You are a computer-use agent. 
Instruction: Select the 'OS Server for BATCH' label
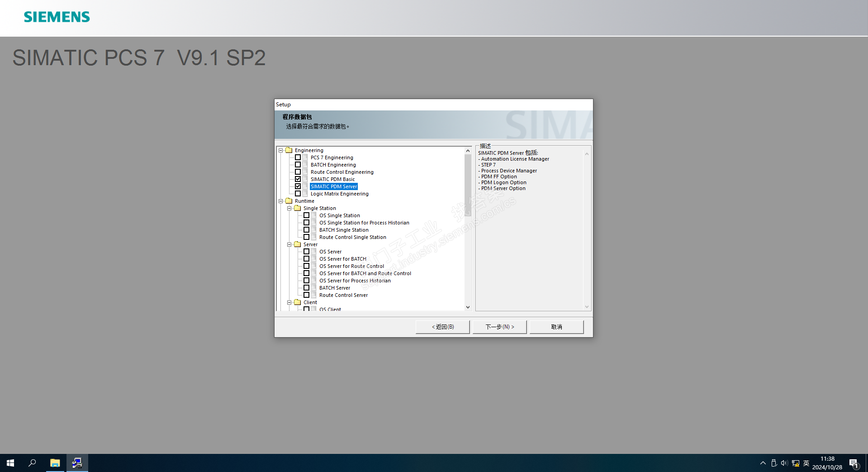(343, 259)
